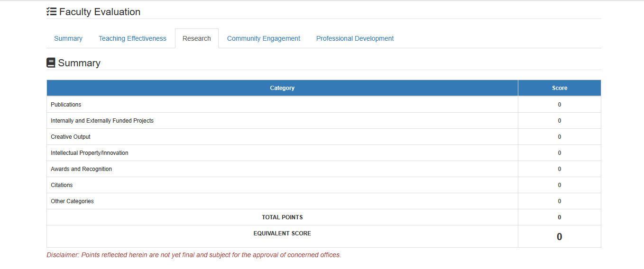Open the Community Engagement tab

coord(264,38)
